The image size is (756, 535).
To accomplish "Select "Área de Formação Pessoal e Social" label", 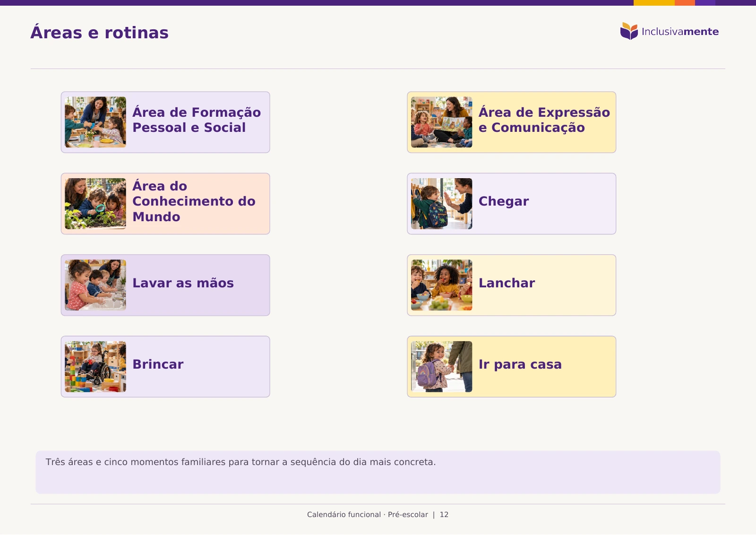I will (197, 120).
